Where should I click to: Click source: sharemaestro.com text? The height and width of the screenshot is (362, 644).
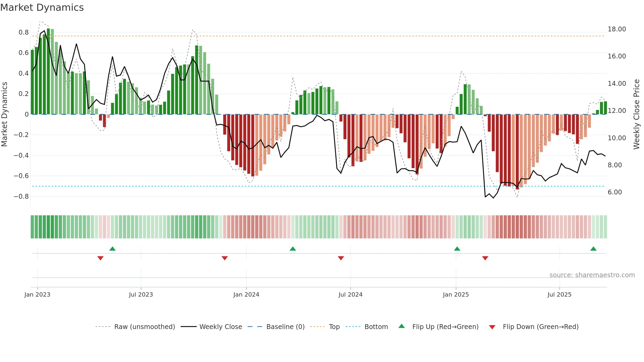click(592, 275)
